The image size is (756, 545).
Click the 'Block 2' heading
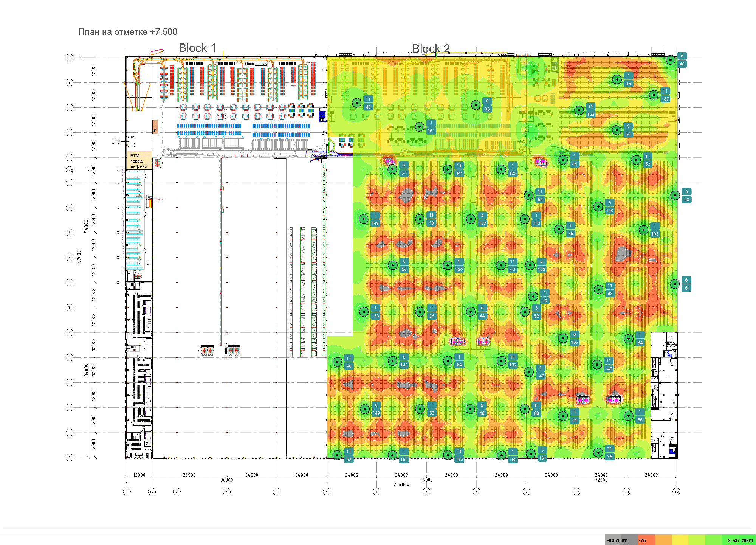pyautogui.click(x=431, y=49)
